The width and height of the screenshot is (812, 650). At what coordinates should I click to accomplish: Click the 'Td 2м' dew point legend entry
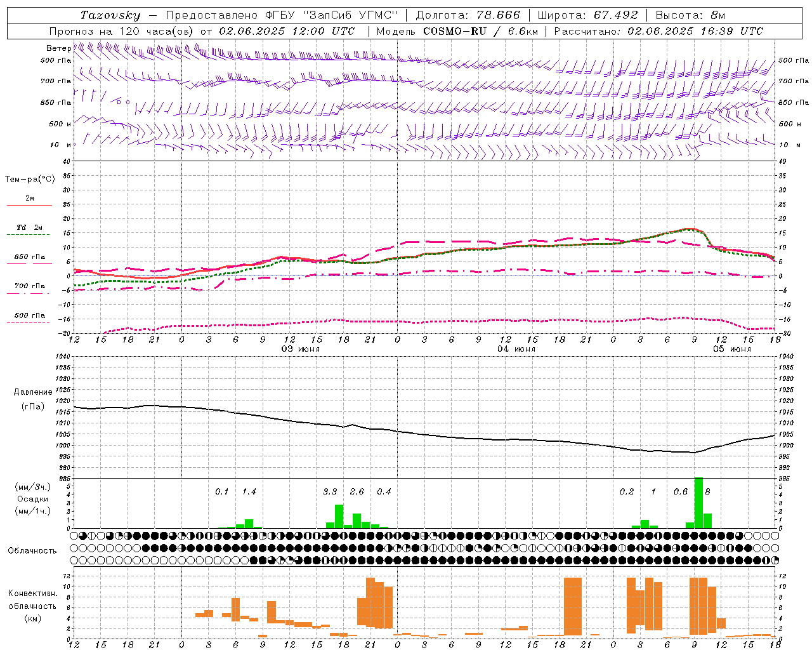pos(30,227)
